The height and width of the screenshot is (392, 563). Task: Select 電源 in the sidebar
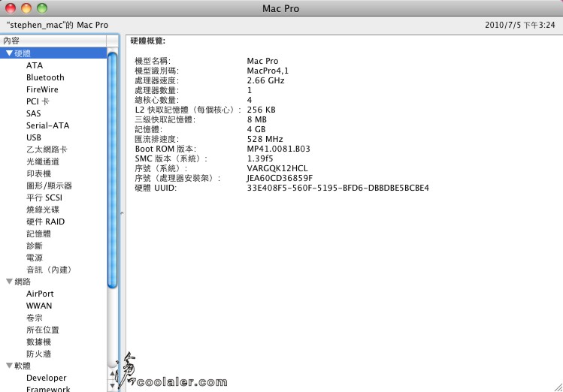[35, 258]
